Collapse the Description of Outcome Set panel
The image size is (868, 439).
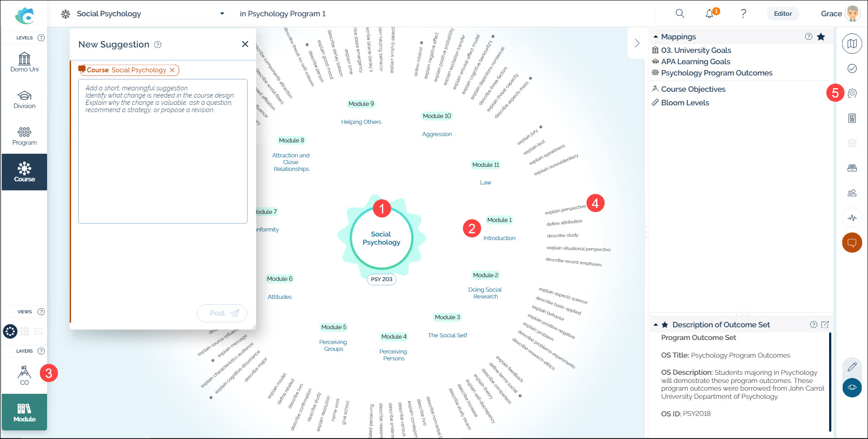coord(656,325)
